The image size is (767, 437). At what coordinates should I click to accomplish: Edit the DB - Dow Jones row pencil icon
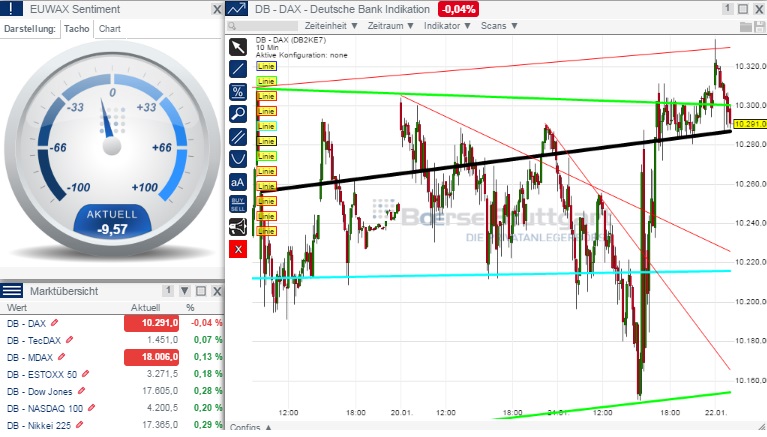(x=81, y=391)
